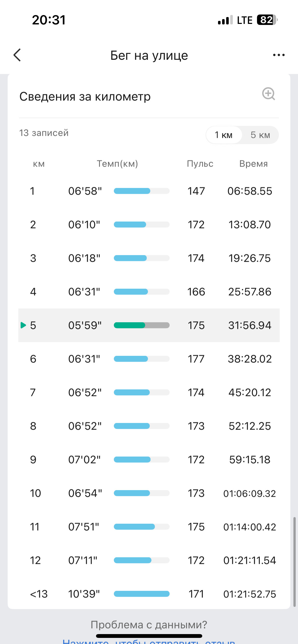Switch split view to 5 км

point(260,135)
